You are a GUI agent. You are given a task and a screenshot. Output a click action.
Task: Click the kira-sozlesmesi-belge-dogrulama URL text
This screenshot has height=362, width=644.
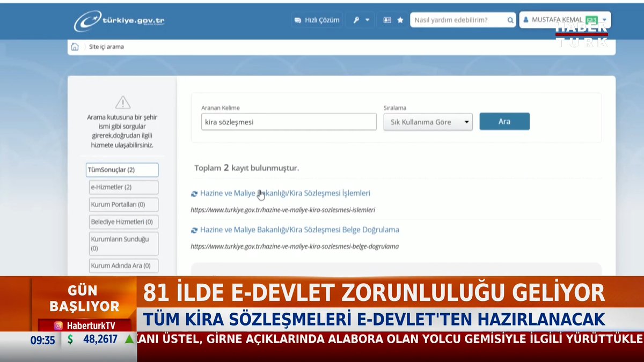[x=295, y=246]
